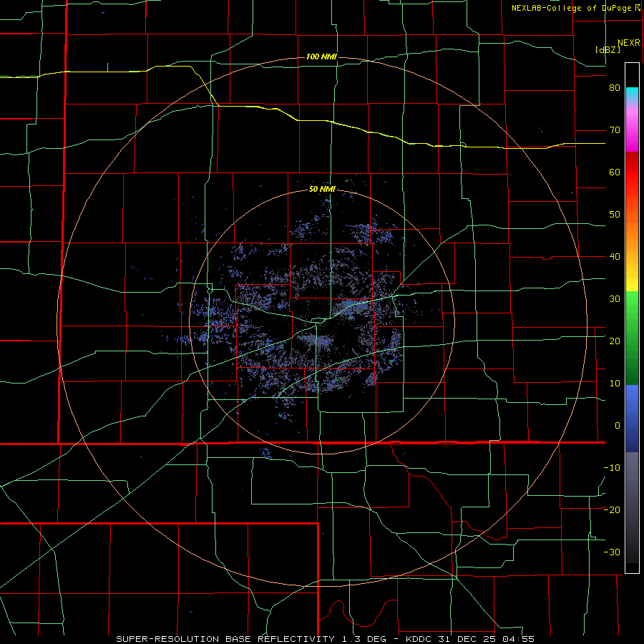Click the -10 value on dBZ scale

612,468
